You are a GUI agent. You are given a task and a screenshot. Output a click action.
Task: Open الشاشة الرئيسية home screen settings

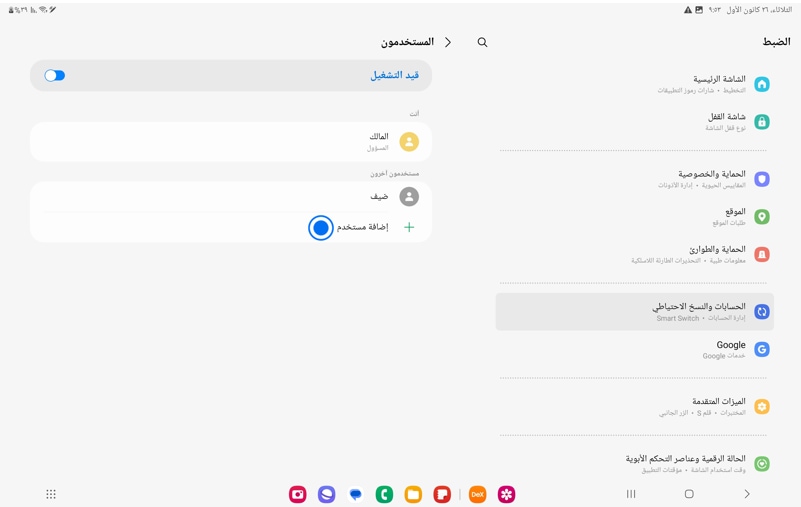(634, 84)
